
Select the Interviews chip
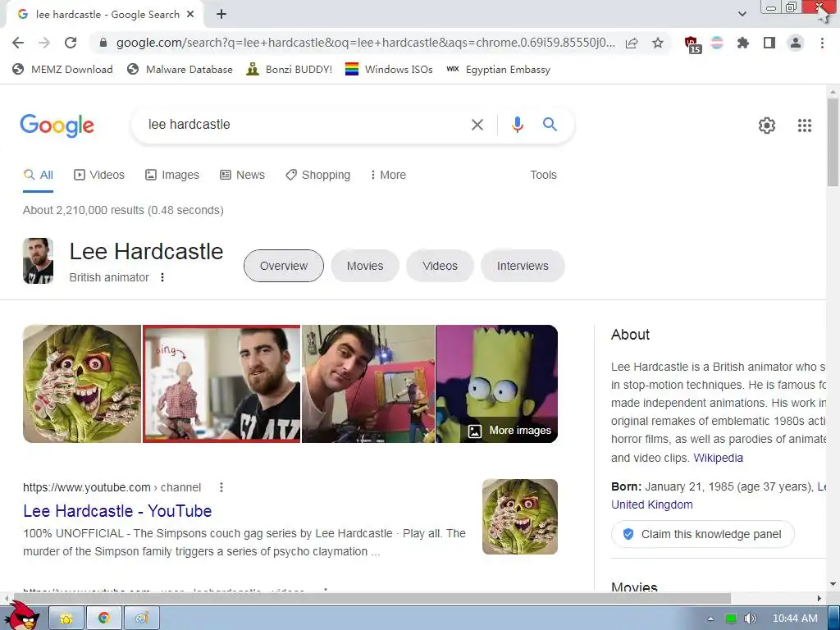click(523, 266)
